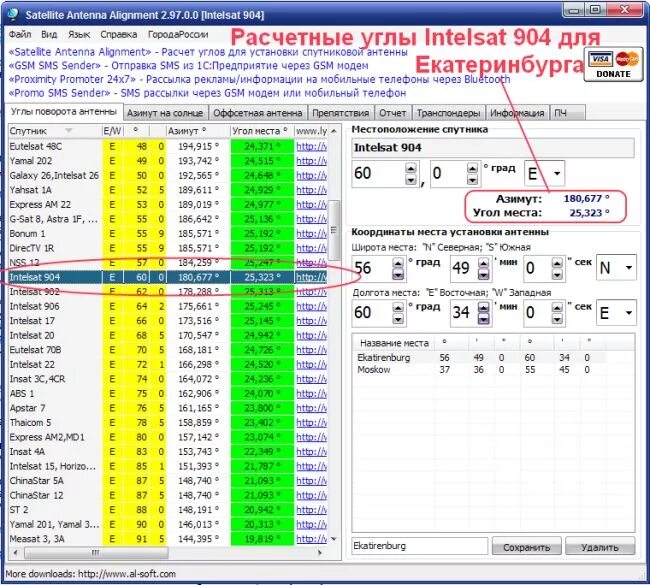Decrease latitude minutes 49 with down arrow
Screen dimensions: 650x585
[x=483, y=274]
